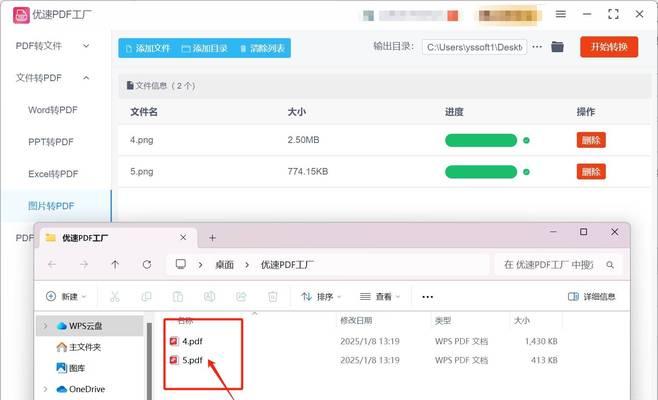Viewport: 658px width, 400px height.
Task: Sort by 类型 column header
Action: pyautogui.click(x=443, y=321)
